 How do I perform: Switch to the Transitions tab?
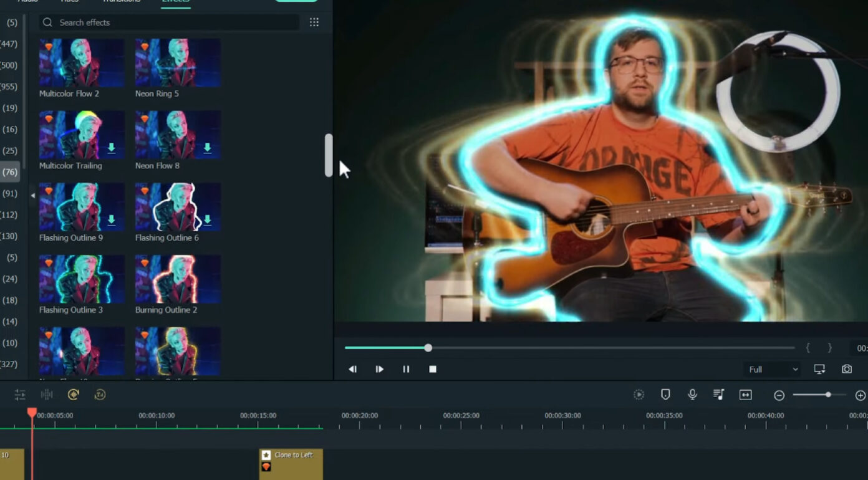[x=120, y=2]
